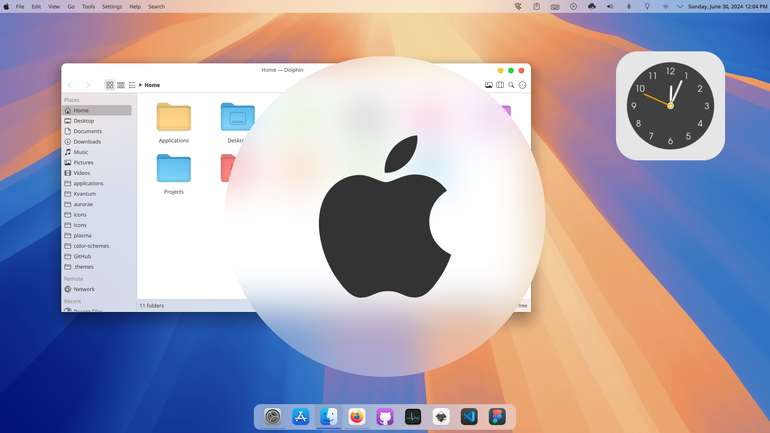The height and width of the screenshot is (433, 770).
Task: Switch Dolphin to icons view mode
Action: click(110, 85)
